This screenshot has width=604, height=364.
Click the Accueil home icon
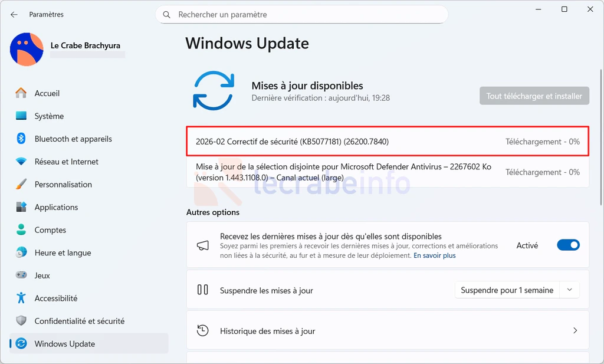pyautogui.click(x=21, y=93)
